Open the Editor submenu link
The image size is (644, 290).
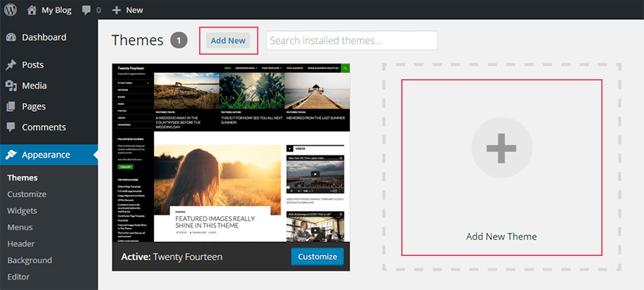[19, 277]
